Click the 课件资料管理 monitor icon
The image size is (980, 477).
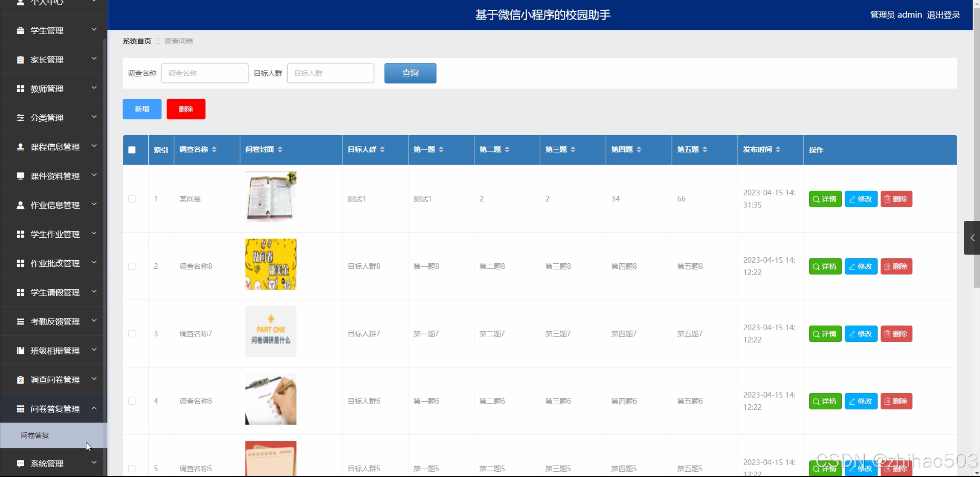(20, 176)
